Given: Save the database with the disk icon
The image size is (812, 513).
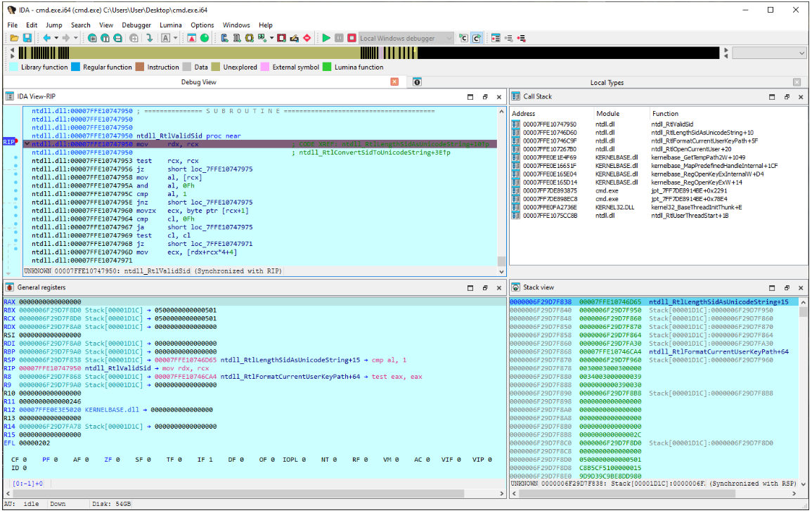Looking at the screenshot, I should (27, 38).
